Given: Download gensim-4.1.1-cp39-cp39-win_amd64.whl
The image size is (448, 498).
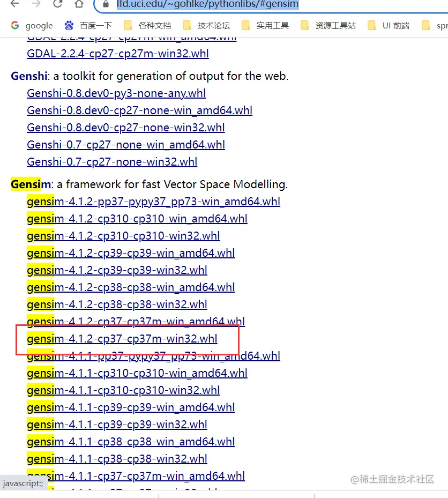Looking at the screenshot, I should (131, 407).
